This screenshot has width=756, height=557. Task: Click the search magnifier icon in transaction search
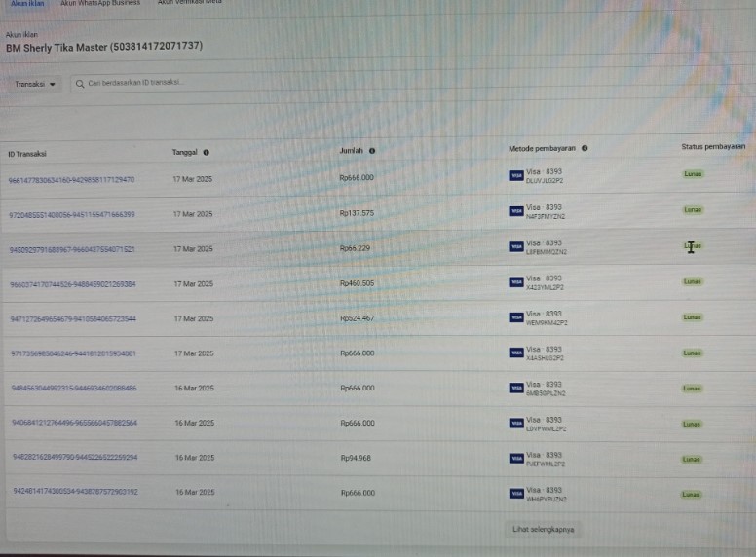(80, 84)
